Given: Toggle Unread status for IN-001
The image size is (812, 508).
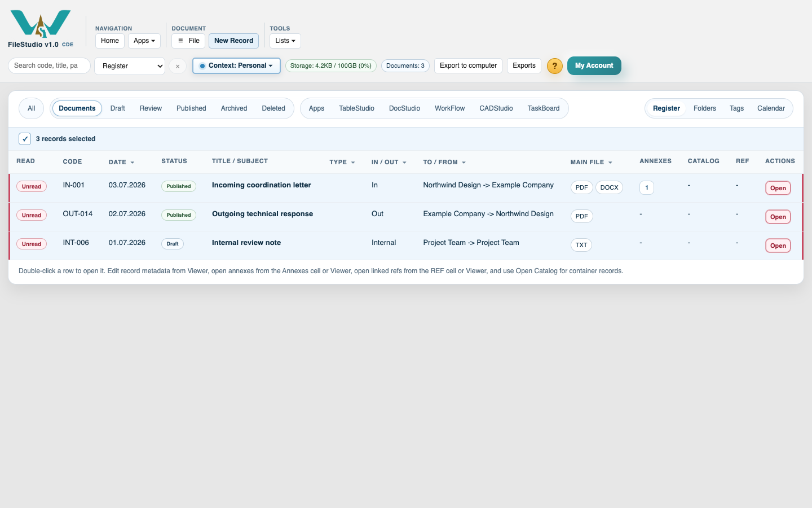Looking at the screenshot, I should 32,186.
